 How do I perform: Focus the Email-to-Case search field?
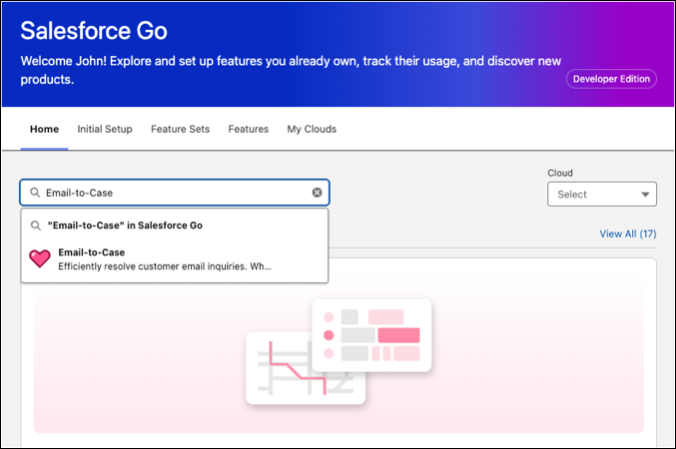pos(175,192)
